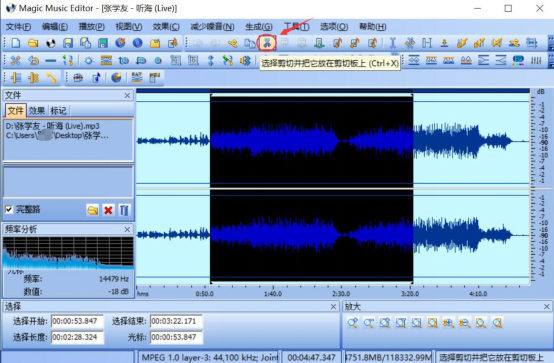Expand the effects toolbar overflow arrow at right edge
Image resolution: width=554 pixels, height=363 pixels.
tap(551, 60)
